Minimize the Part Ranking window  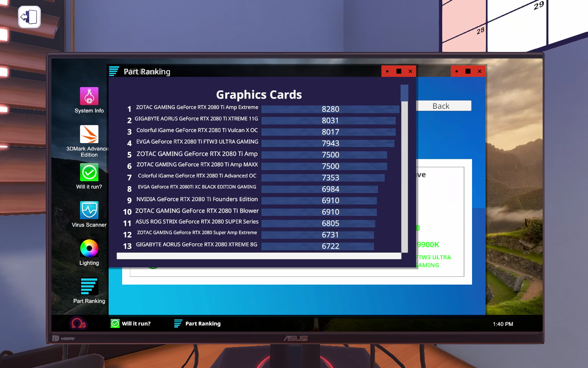pos(387,71)
